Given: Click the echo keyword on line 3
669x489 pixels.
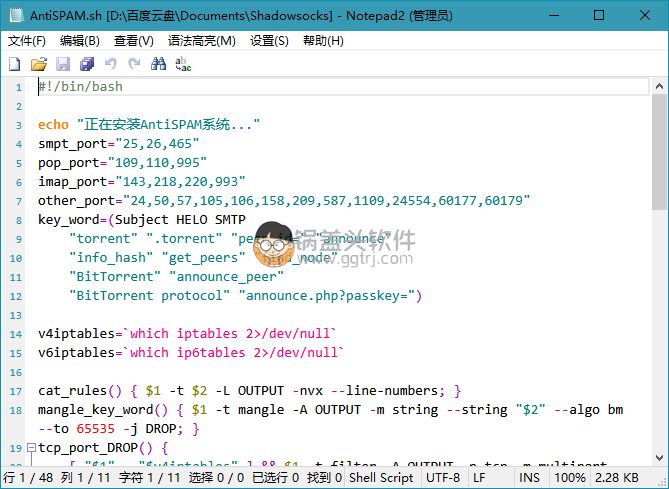Looking at the screenshot, I should (x=53, y=125).
